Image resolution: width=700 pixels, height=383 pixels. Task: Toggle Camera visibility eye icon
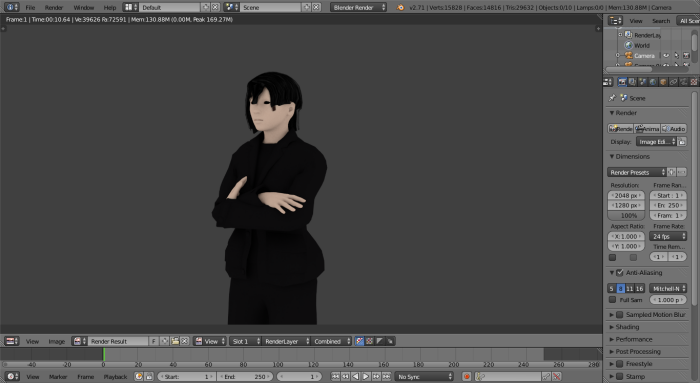tap(666, 55)
